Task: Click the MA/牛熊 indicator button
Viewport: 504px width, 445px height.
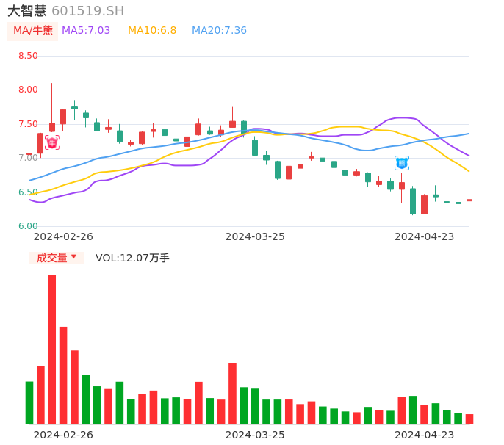Action: [33, 31]
